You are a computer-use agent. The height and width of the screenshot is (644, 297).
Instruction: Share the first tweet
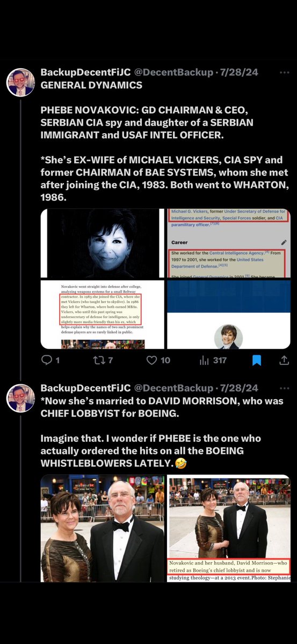284,360
